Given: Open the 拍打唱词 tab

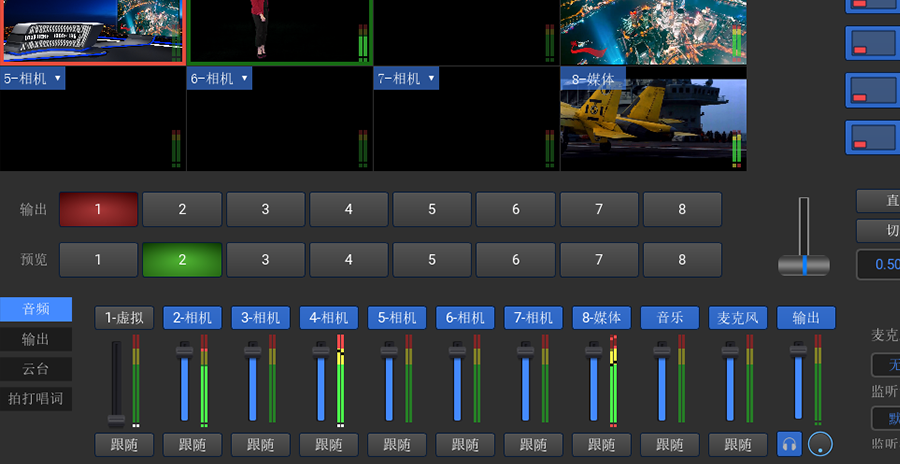Looking at the screenshot, I should point(36,398).
